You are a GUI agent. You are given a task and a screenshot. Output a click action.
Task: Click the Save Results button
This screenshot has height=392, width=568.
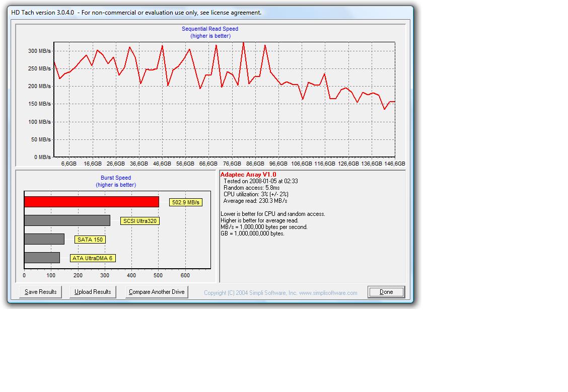tap(41, 292)
